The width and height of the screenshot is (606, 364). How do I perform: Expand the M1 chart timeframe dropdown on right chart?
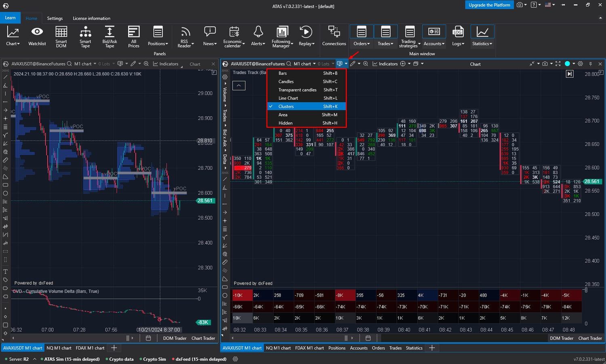click(305, 64)
